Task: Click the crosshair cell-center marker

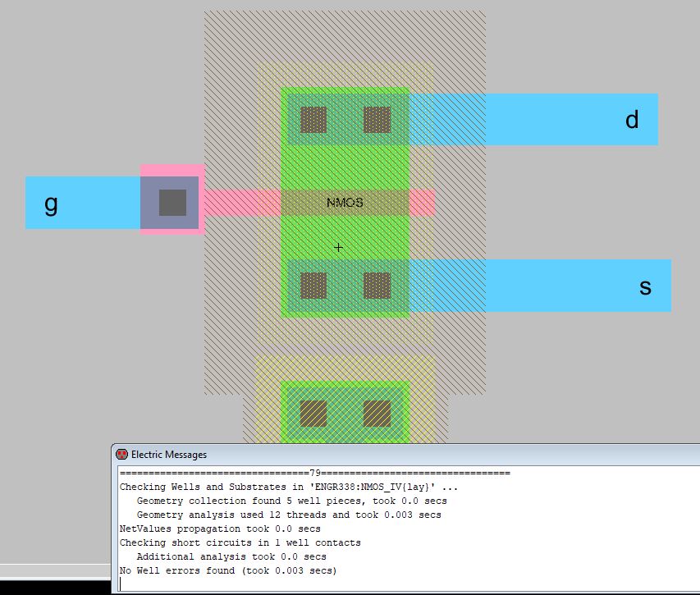Action: coord(338,247)
